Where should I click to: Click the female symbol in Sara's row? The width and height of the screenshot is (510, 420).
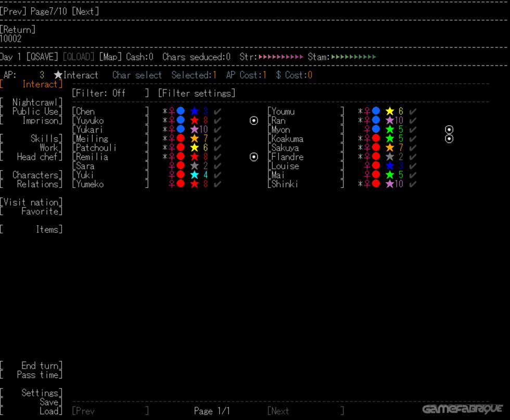point(172,166)
